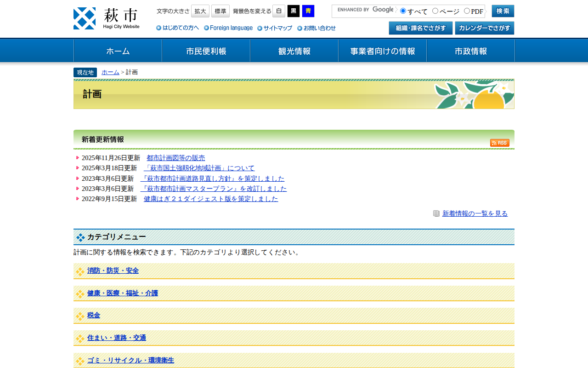The width and height of the screenshot is (588, 368).
Task: Select white background color swatch 白
Action: pyautogui.click(x=279, y=11)
